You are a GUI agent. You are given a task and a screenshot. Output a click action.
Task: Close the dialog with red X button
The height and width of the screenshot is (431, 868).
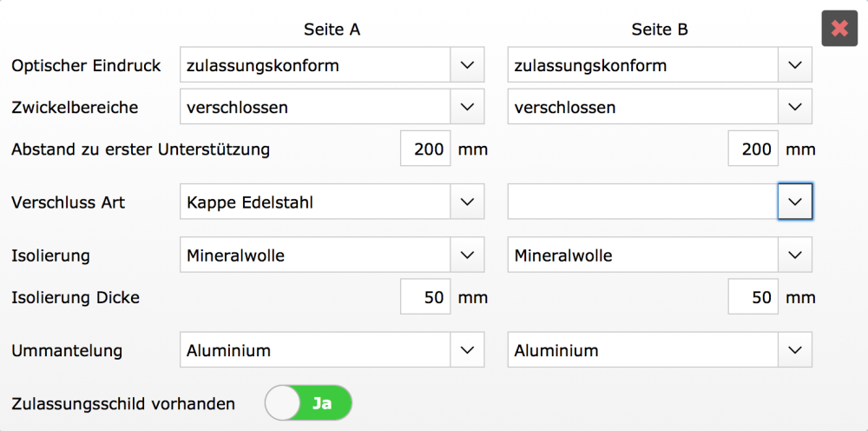coord(839,28)
